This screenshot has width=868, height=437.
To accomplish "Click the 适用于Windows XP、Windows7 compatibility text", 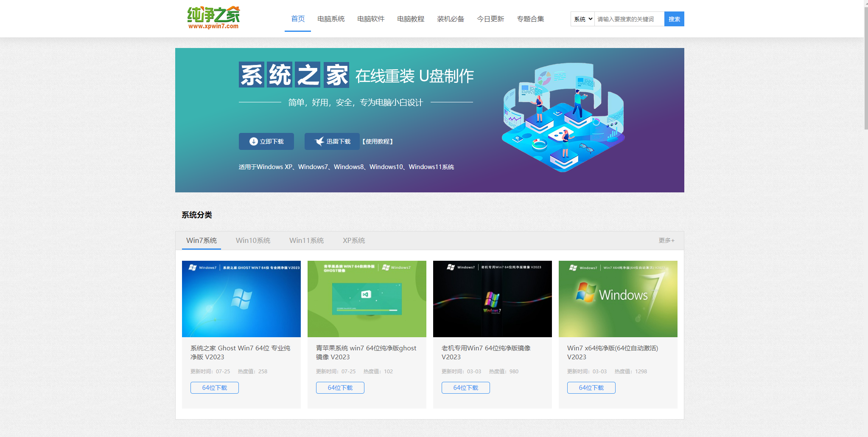I will 346,167.
